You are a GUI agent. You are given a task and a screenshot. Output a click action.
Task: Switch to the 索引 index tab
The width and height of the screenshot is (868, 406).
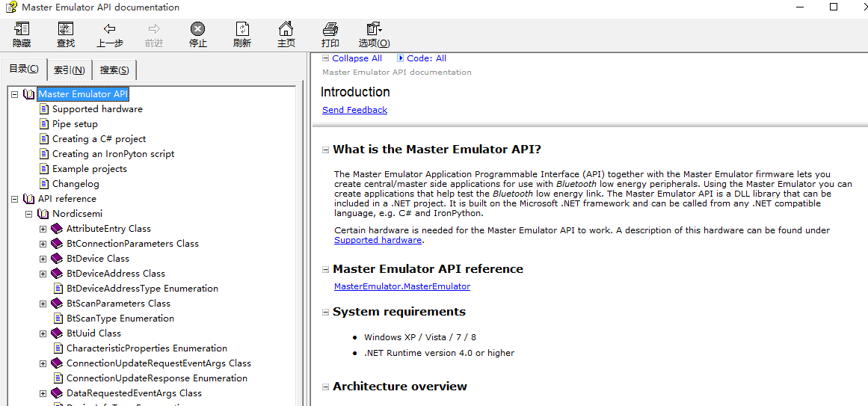70,70
